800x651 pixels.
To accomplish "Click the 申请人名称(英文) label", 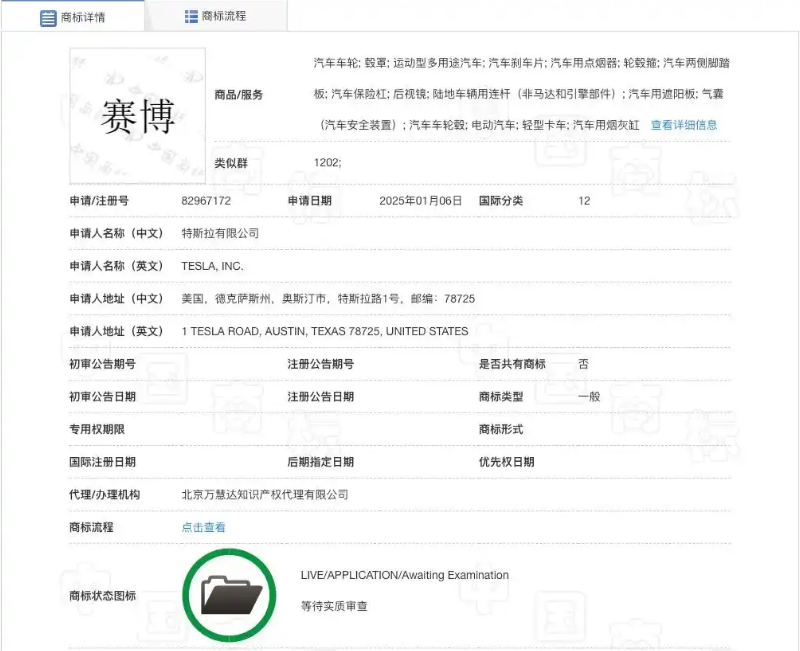I will (116, 266).
